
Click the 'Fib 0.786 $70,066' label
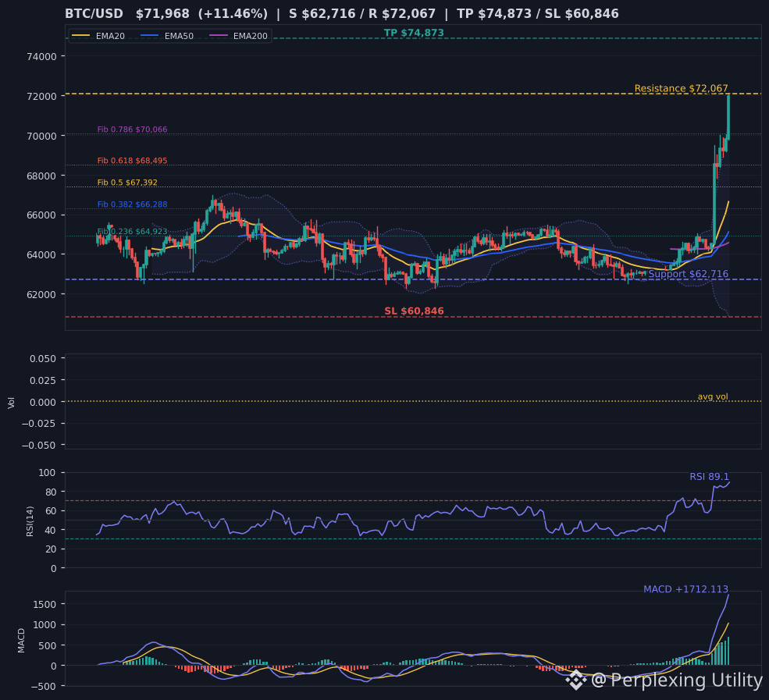(x=133, y=130)
